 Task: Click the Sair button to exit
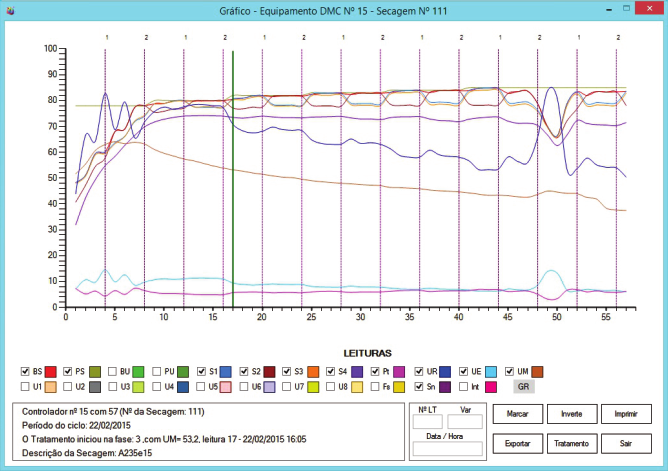(626, 443)
